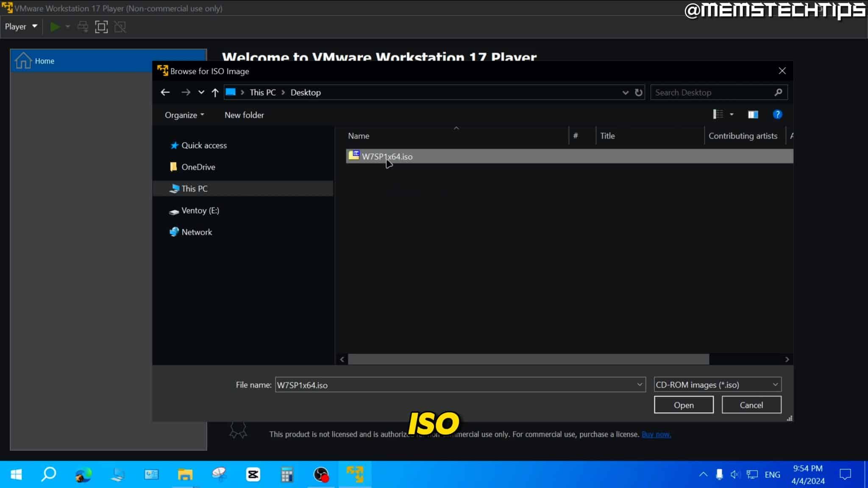Viewport: 868px width, 488px height.
Task: Click the Cancel button
Action: coord(751,405)
